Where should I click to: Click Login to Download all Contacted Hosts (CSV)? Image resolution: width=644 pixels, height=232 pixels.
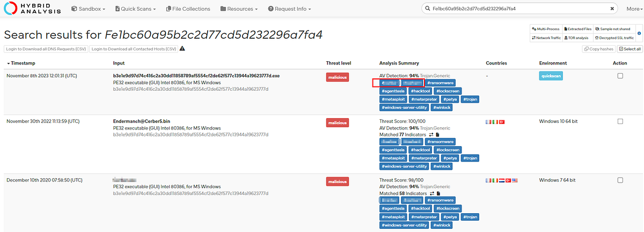pyautogui.click(x=134, y=49)
